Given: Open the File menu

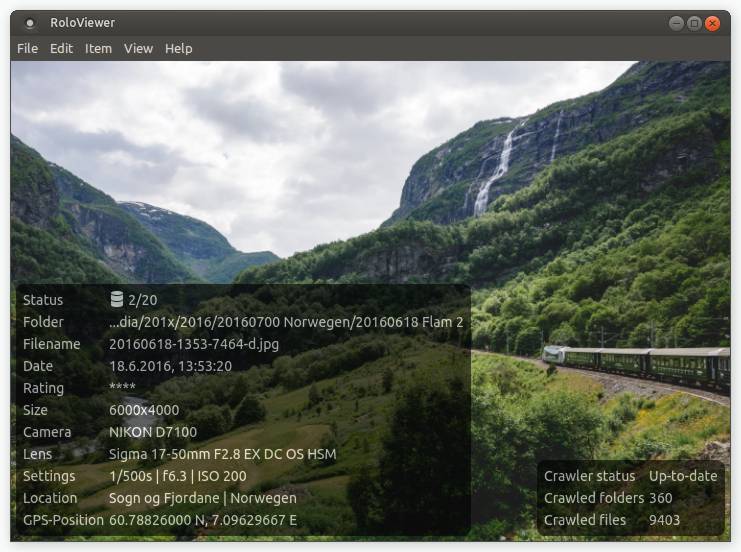Looking at the screenshot, I should click(27, 49).
